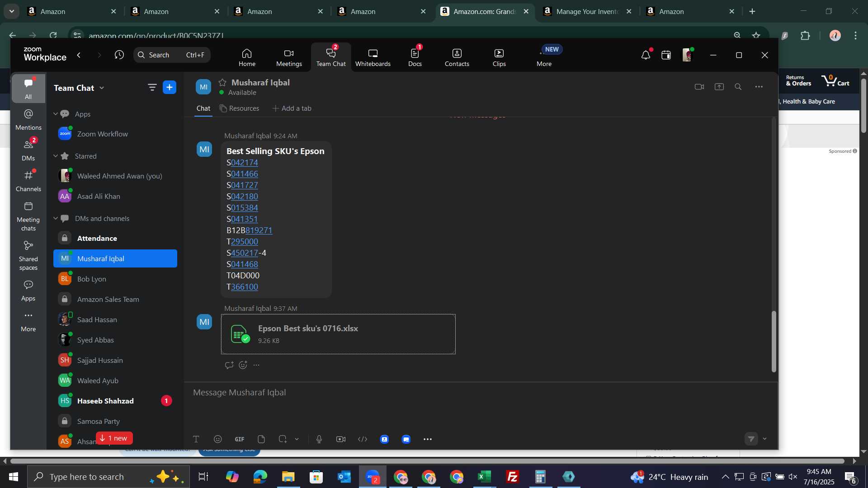Open the Amazon Sales Team channel

115,299
